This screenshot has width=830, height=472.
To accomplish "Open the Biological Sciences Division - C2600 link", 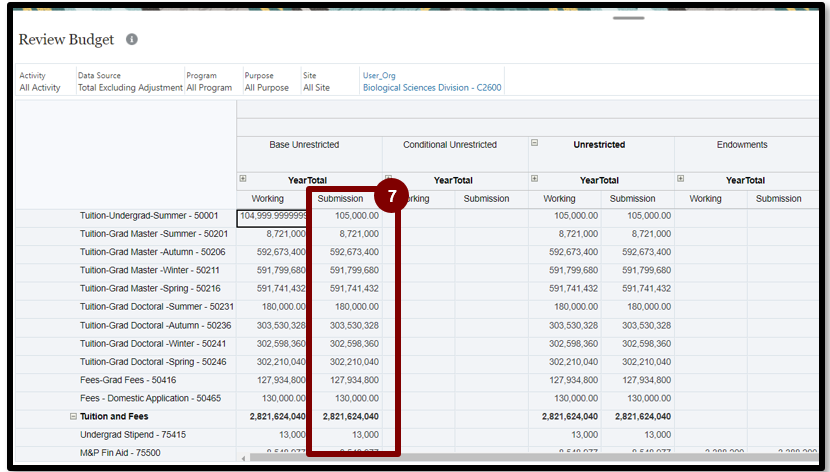I will point(432,88).
